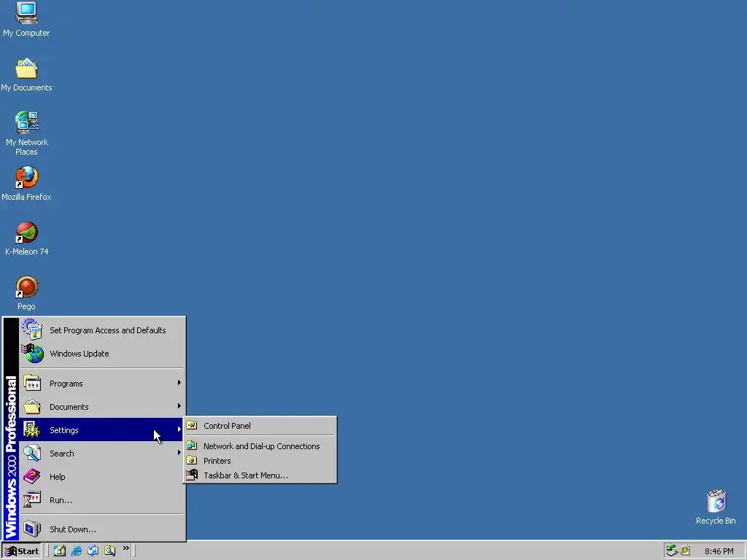The image size is (747, 560).
Task: Open Windows Update from the Start menu
Action: tap(101, 354)
